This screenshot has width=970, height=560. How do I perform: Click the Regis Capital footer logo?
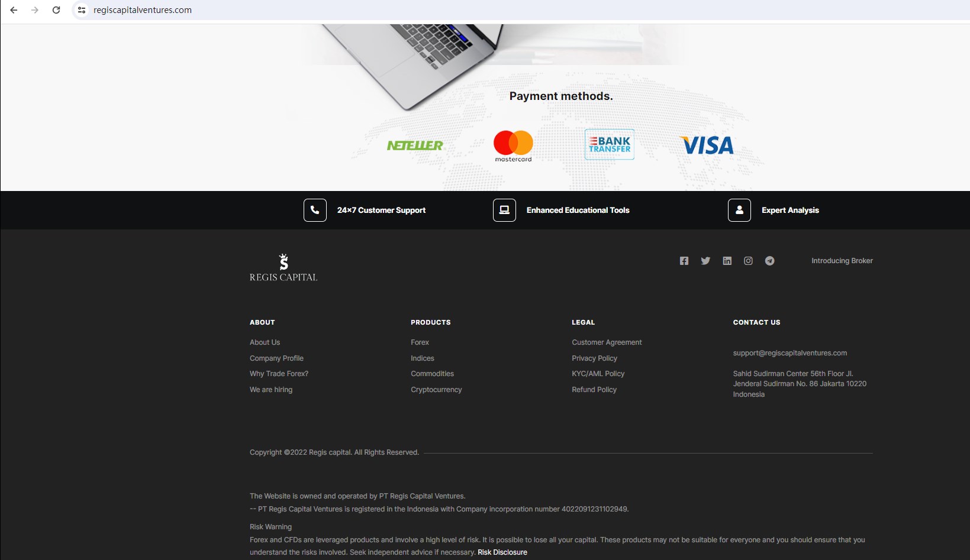(283, 267)
